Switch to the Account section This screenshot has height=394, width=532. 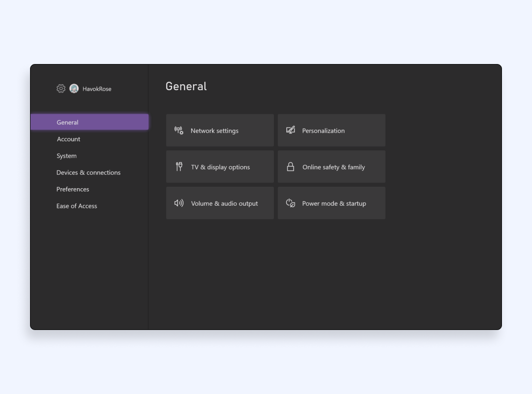[x=68, y=139]
